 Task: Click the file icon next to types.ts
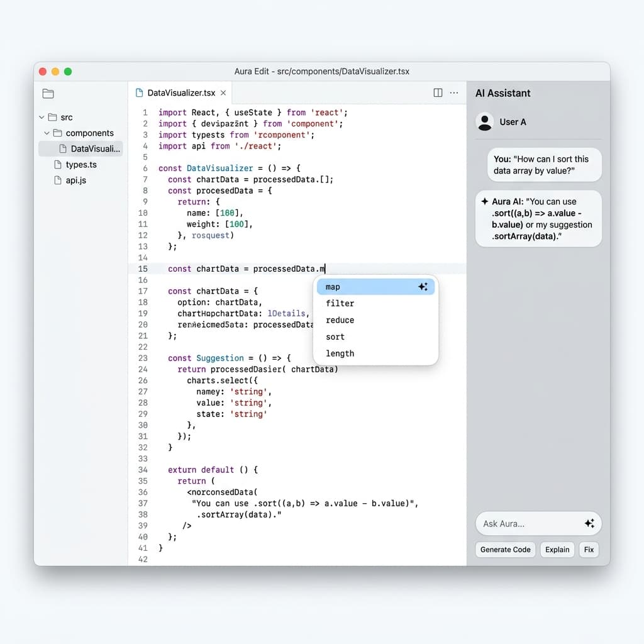tap(57, 164)
